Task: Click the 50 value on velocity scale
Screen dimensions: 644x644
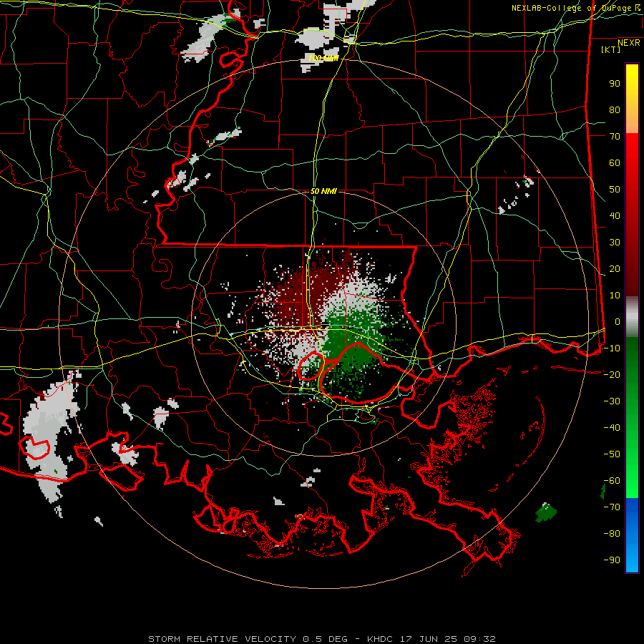Action: point(615,190)
